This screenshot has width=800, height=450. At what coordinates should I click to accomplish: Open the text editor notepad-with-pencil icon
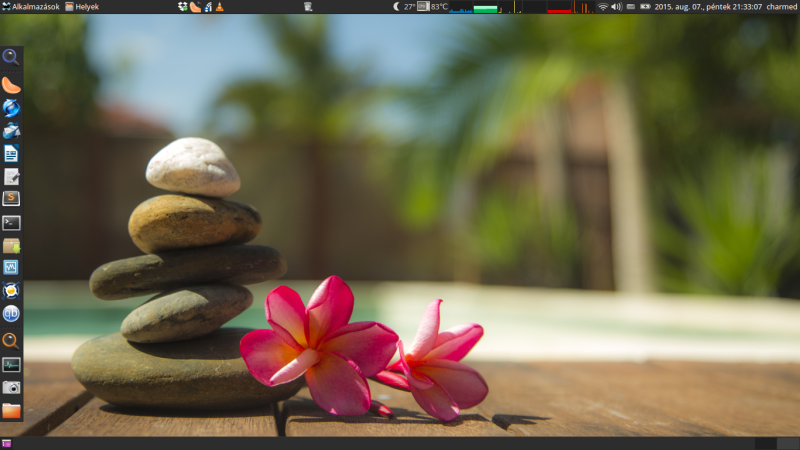tap(11, 177)
